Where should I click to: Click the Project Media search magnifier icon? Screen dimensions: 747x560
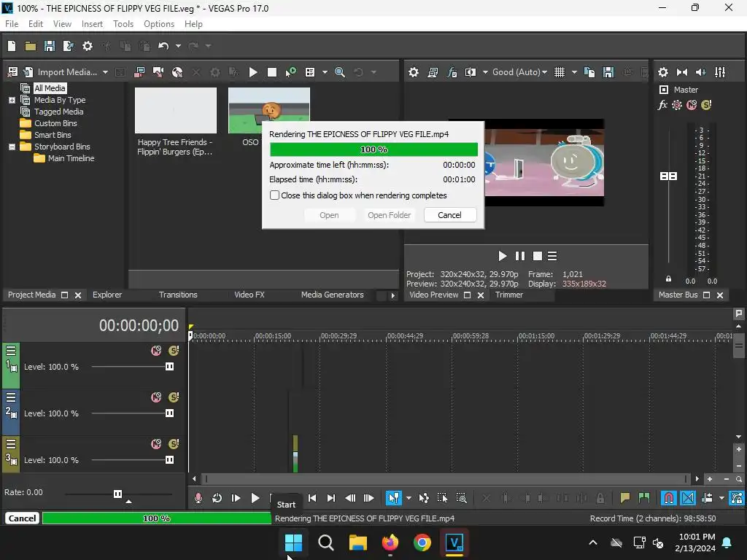click(x=340, y=72)
